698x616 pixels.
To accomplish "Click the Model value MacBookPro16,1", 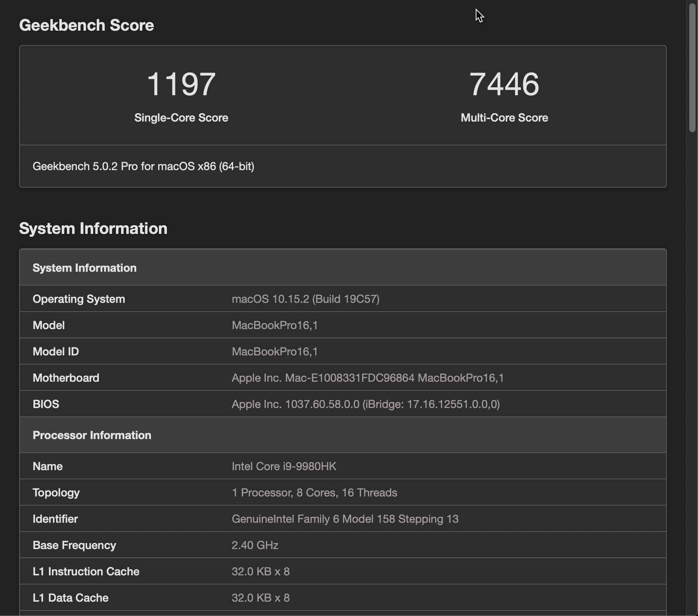I will pyautogui.click(x=275, y=325).
